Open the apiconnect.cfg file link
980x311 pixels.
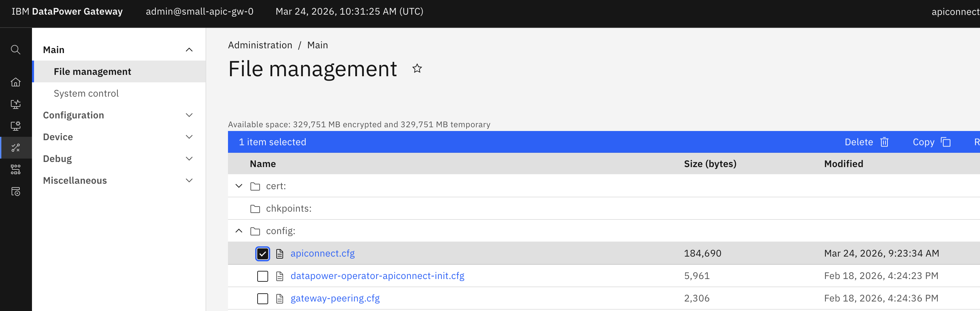click(322, 253)
